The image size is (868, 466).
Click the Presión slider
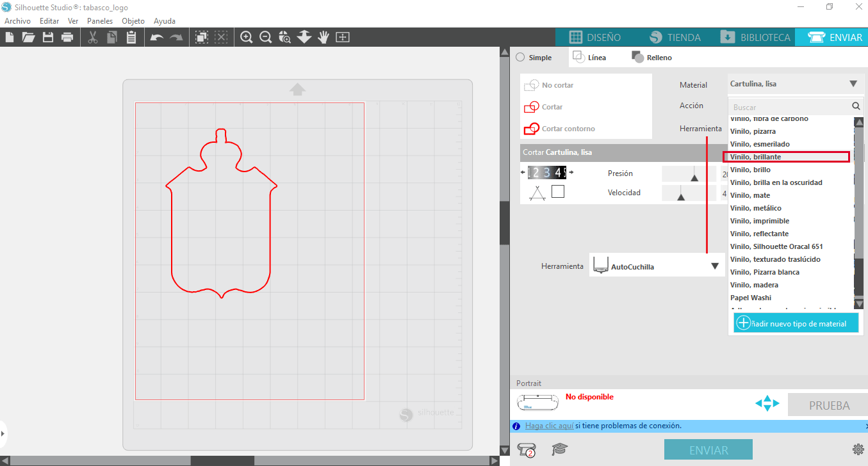click(x=689, y=173)
